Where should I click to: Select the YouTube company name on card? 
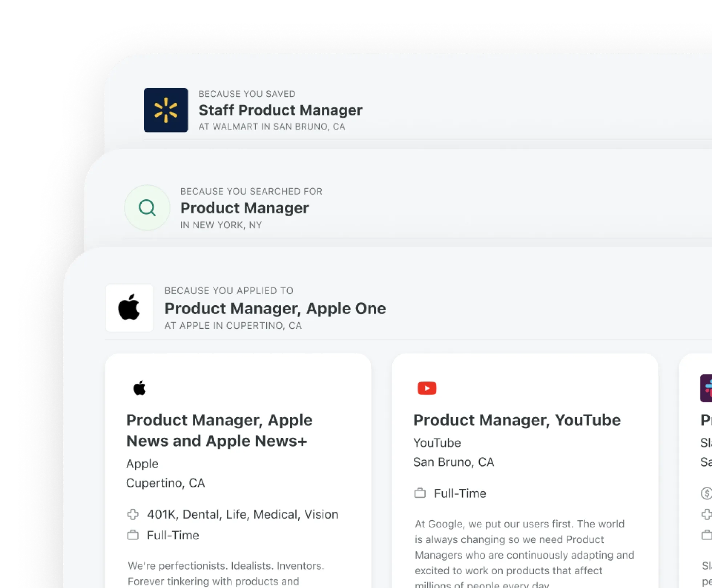[437, 443]
